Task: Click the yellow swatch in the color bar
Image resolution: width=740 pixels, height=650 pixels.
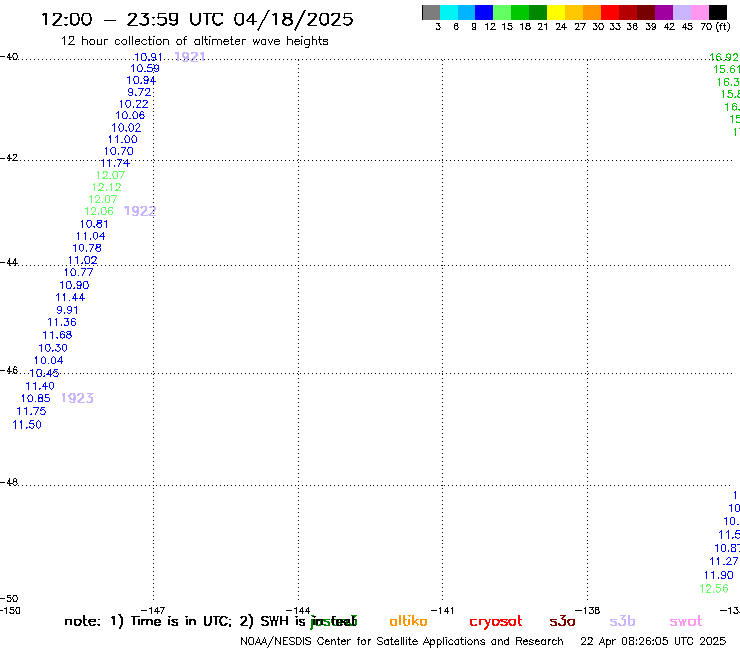Action: (556, 12)
